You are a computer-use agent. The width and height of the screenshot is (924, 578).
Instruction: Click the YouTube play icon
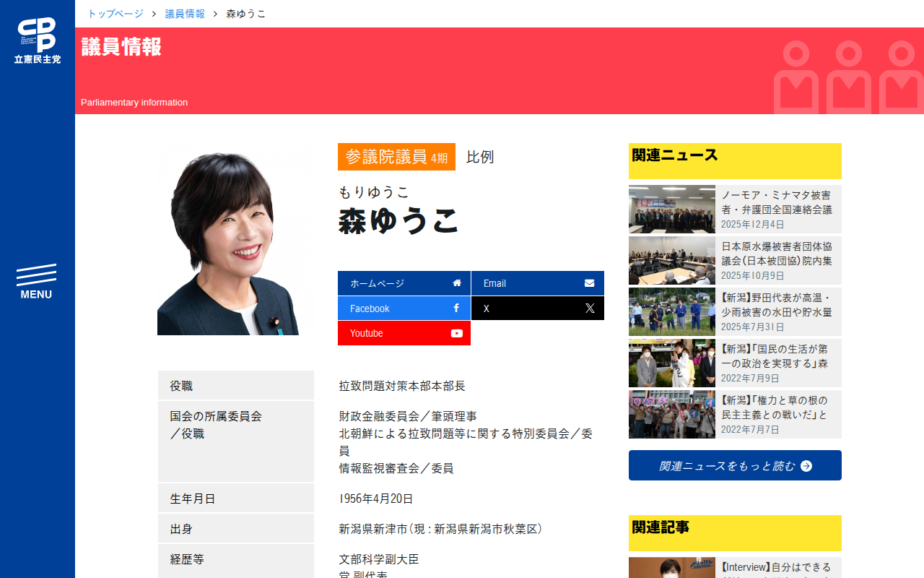(457, 333)
